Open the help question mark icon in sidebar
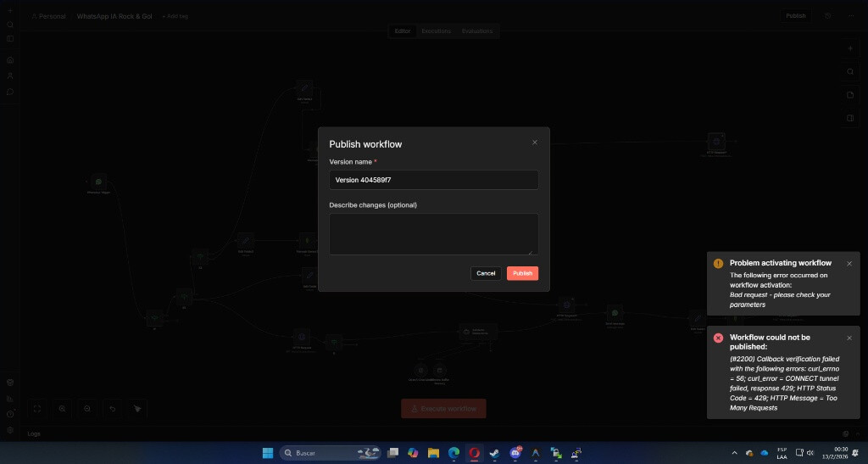 (10, 414)
